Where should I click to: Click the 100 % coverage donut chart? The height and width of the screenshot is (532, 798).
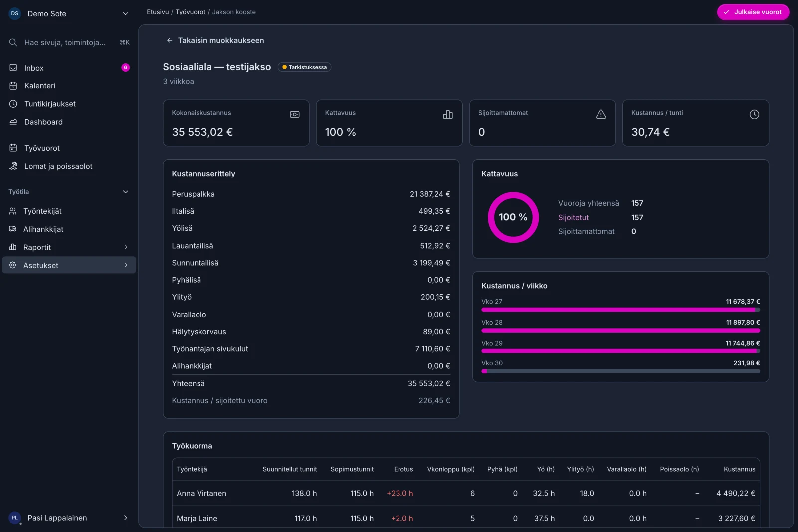513,217
